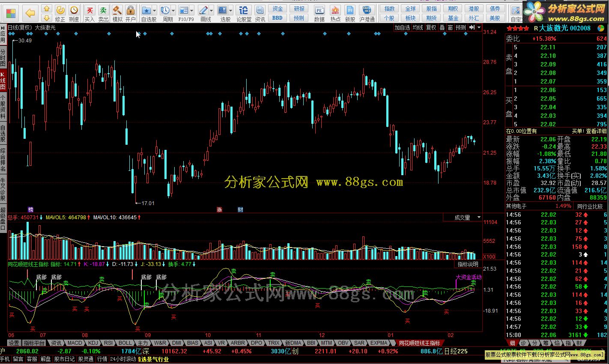Open the F10/F9 info icon
The height and width of the screenshot is (364, 609).
(183, 10)
